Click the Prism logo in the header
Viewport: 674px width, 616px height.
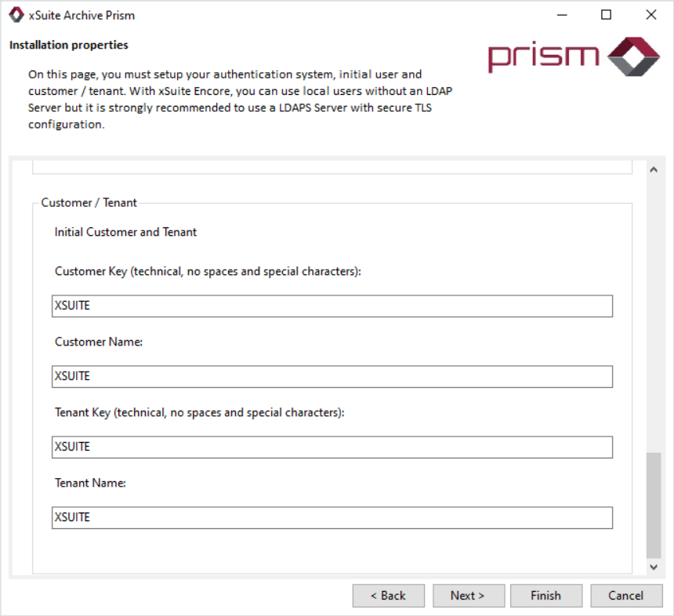574,56
